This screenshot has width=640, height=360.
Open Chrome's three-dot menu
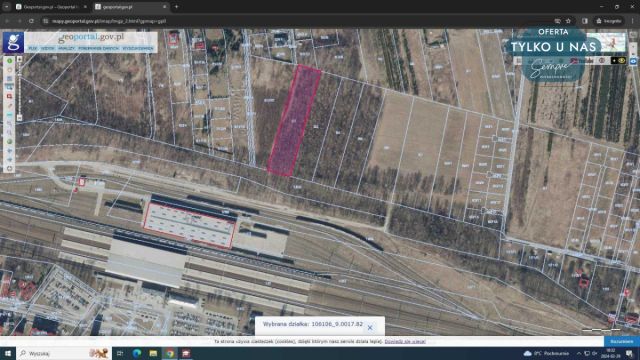633,21
